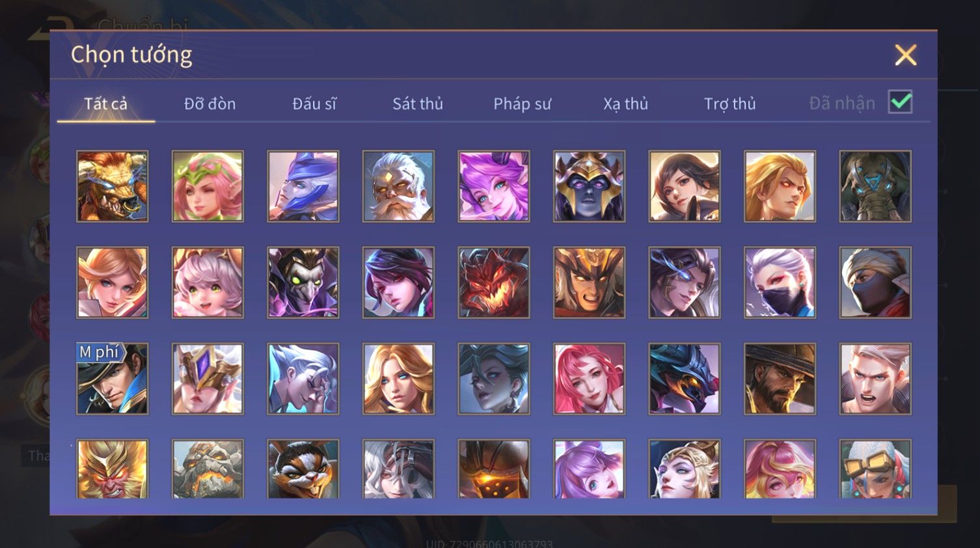Image resolution: width=980 pixels, height=548 pixels.
Task: Select the white-haired masked ninja hero
Action: pyautogui.click(x=780, y=282)
